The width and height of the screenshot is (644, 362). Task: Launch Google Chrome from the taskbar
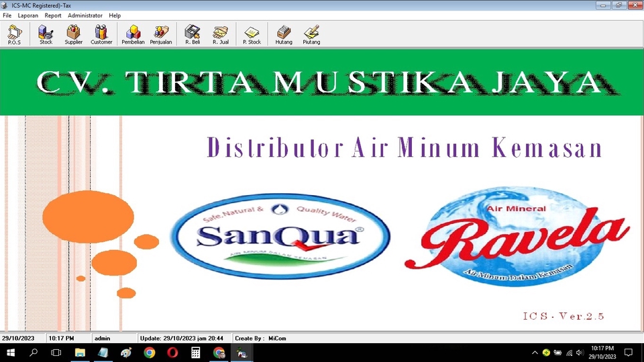point(150,353)
